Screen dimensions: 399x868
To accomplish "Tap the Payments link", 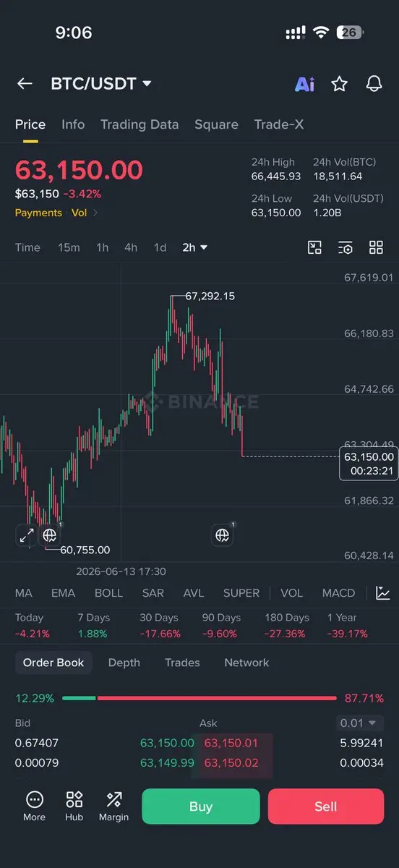I will click(x=38, y=213).
